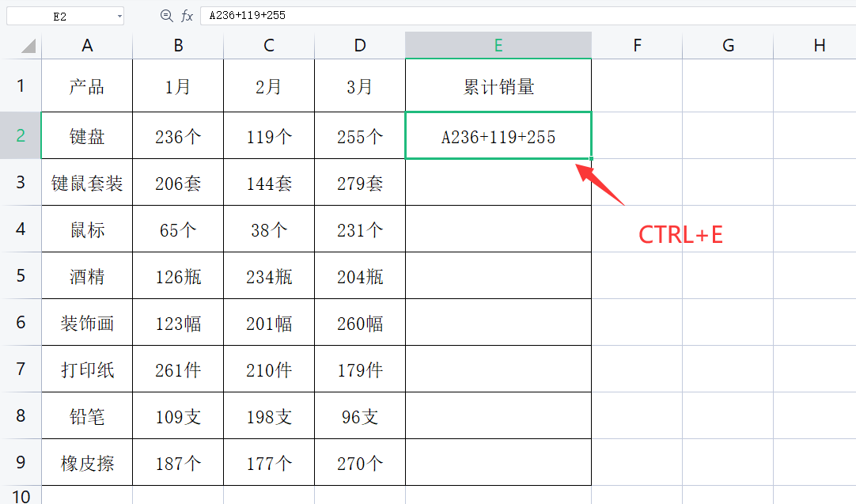Select the cell with 198支
This screenshot has width=856, height=504.
click(269, 416)
